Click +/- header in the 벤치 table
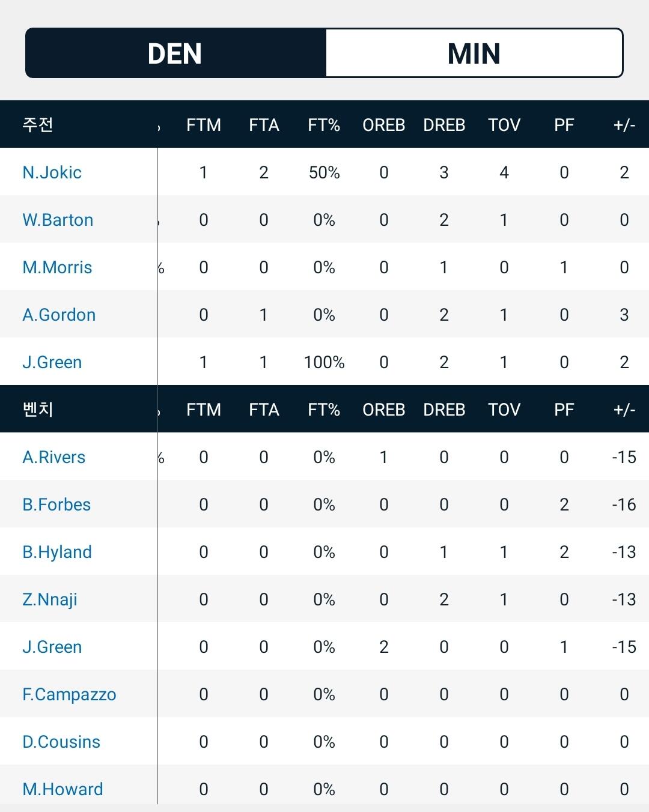 coord(624,410)
